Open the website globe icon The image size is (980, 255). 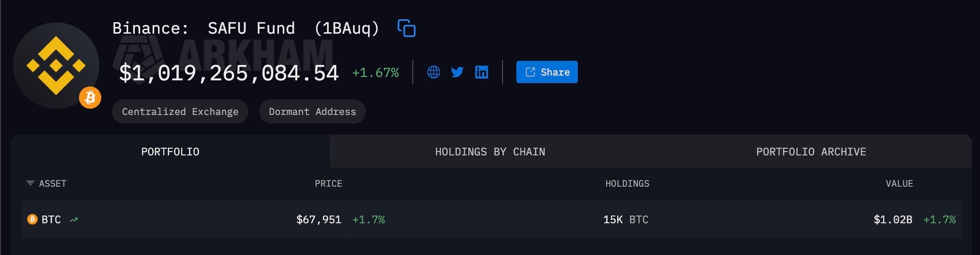(434, 72)
